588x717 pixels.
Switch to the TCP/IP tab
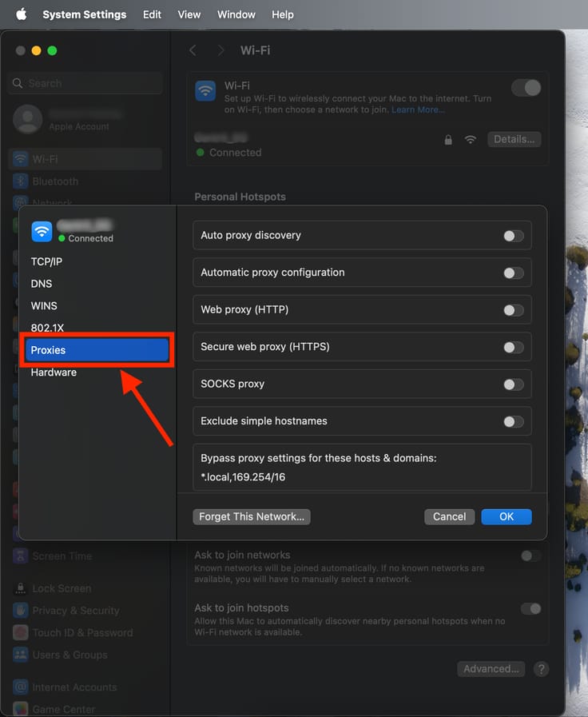pyautogui.click(x=46, y=261)
